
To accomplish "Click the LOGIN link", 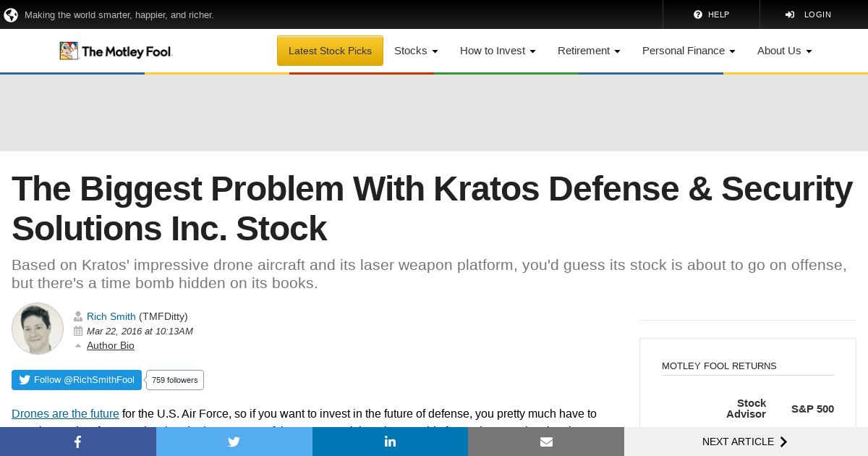I will pyautogui.click(x=809, y=14).
